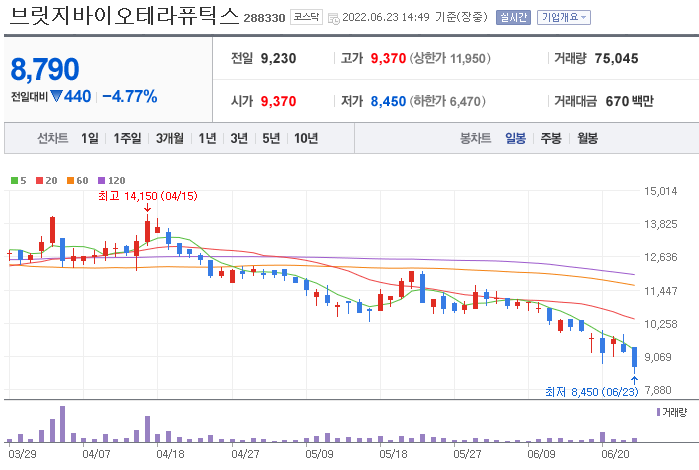
Task: Click the clock icon beside the date
Action: pos(333,18)
